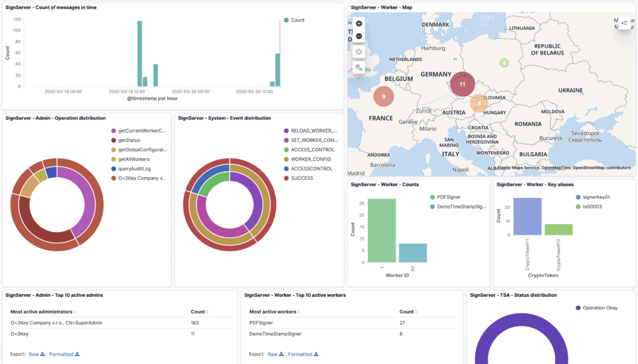Export workers table as Raw

point(275,354)
